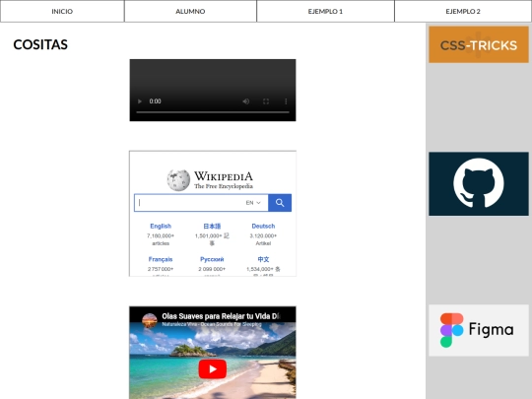Open the Deutsch Wikipedia link
The width and height of the screenshot is (532, 399).
pos(263,226)
